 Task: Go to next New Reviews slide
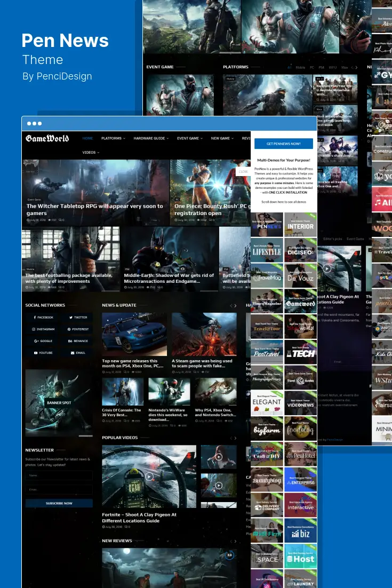coord(235,541)
